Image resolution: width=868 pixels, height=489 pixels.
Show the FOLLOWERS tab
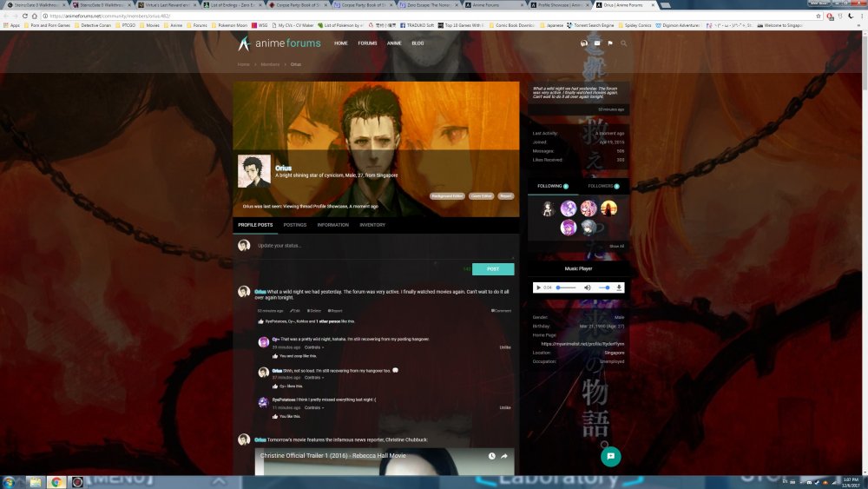coord(603,186)
